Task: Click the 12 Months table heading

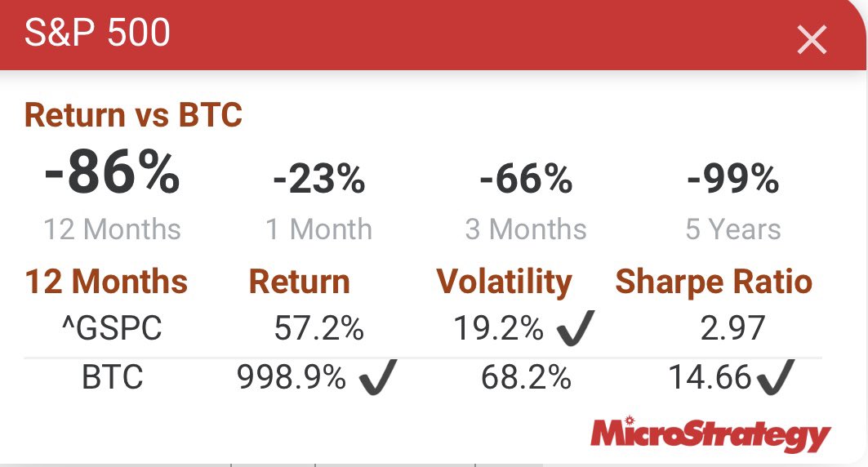Action: [x=106, y=282]
